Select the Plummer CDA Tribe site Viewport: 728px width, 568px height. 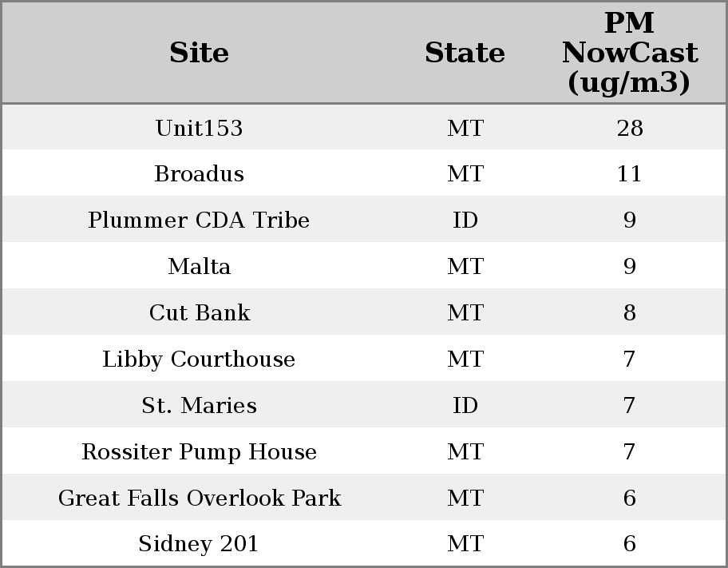coord(199,220)
